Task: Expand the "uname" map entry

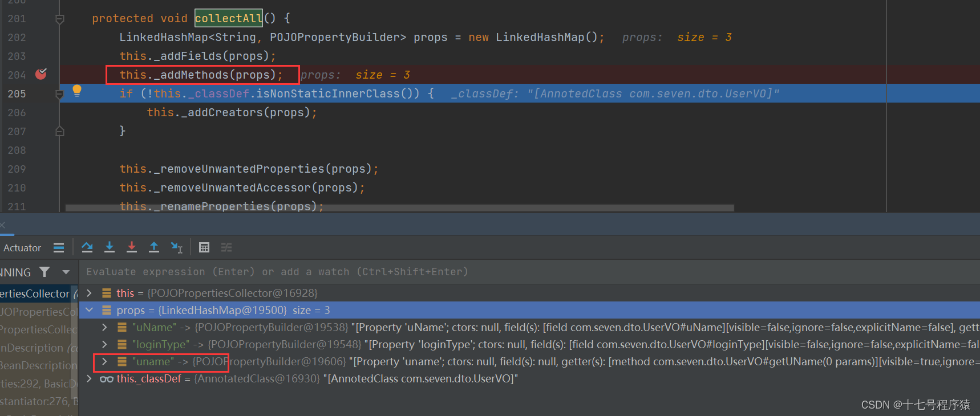Action: (104, 361)
